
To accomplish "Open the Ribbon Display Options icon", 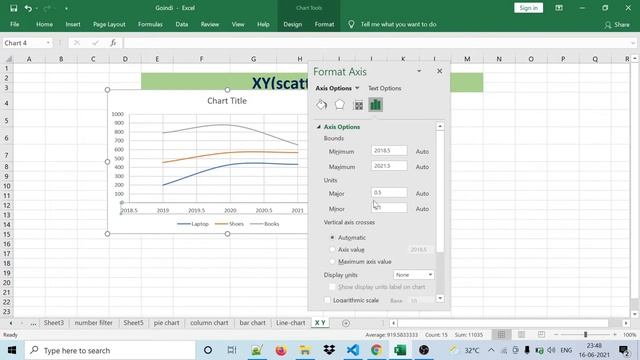I will coord(559,8).
